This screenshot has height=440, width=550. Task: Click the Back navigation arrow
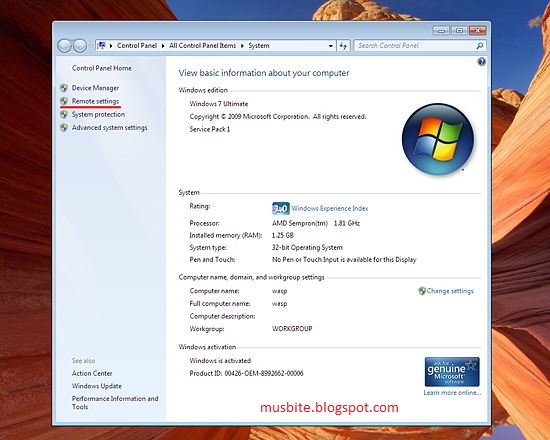(64, 46)
